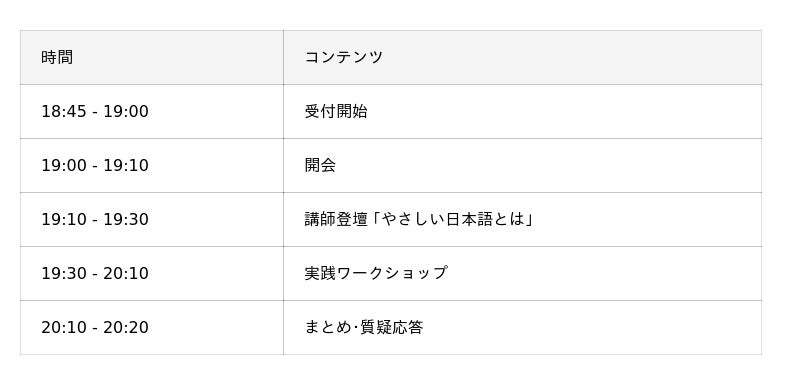Select the 受付開始 content cell
This screenshot has width=800, height=385.
coord(522,112)
